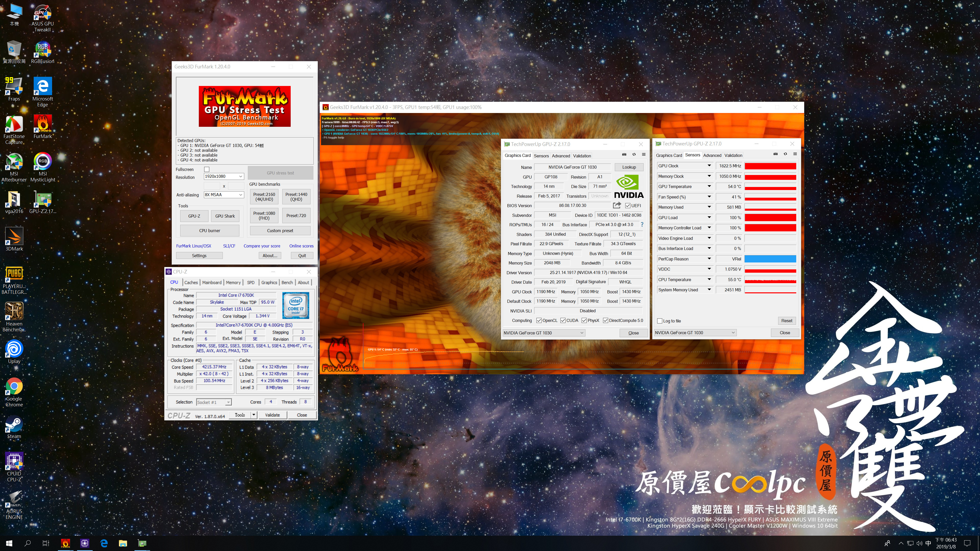Click PerfCap Reason blue bar
Image resolution: width=980 pixels, height=551 pixels.
tap(770, 259)
